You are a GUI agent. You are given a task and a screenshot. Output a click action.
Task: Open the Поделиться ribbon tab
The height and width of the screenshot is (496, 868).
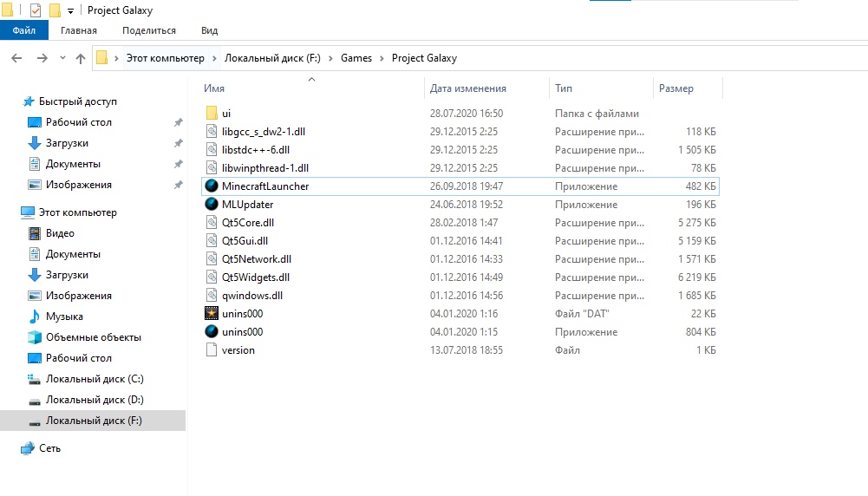pyautogui.click(x=149, y=30)
